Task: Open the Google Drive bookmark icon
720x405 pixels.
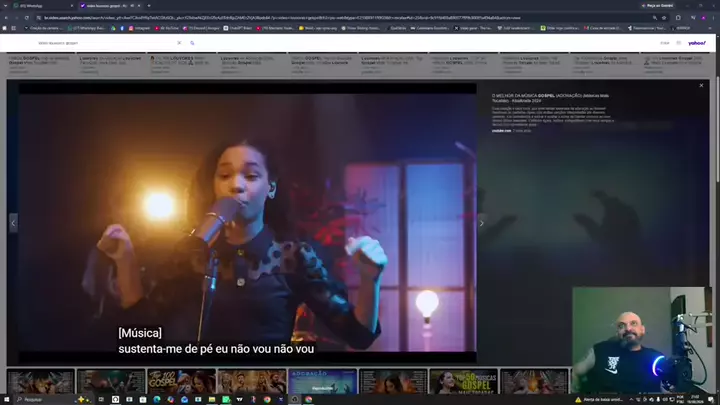Action: pyautogui.click(x=113, y=28)
